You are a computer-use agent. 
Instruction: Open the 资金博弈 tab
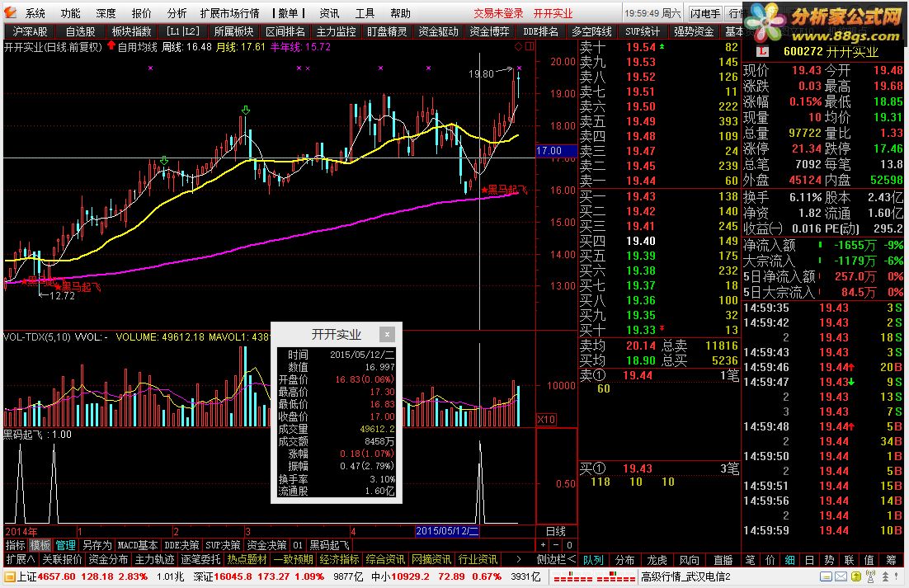click(x=489, y=32)
